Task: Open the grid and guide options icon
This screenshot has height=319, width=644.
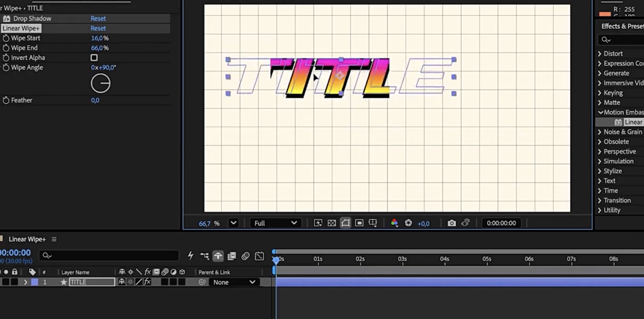Action: coord(373,223)
